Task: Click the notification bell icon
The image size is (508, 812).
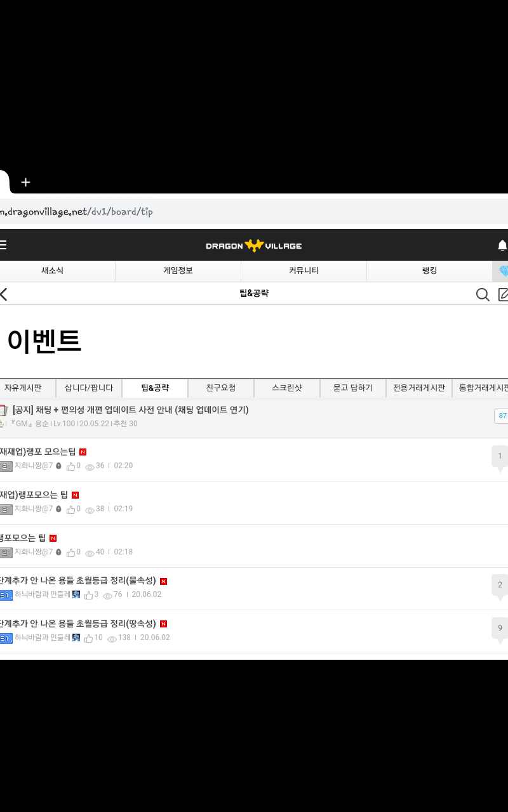Action: [x=502, y=246]
